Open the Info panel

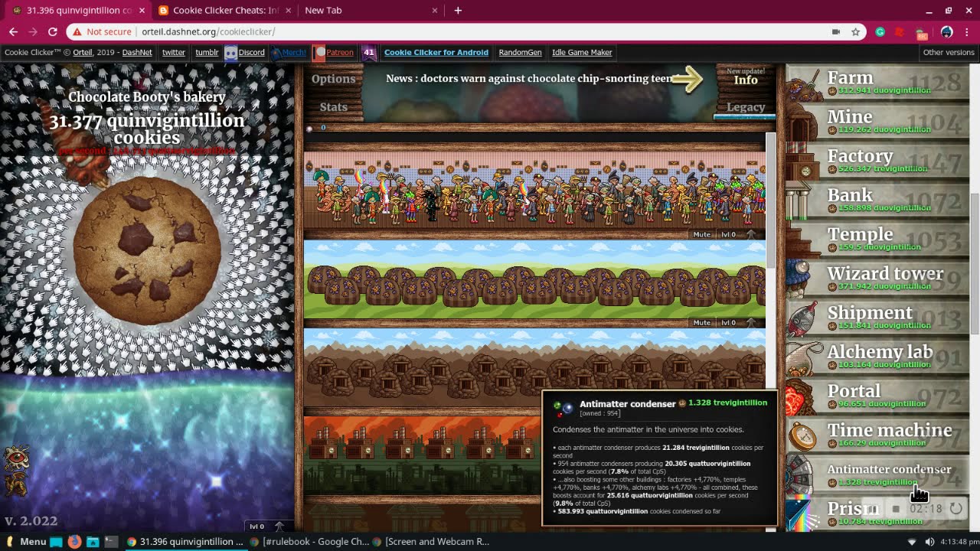[x=745, y=80]
